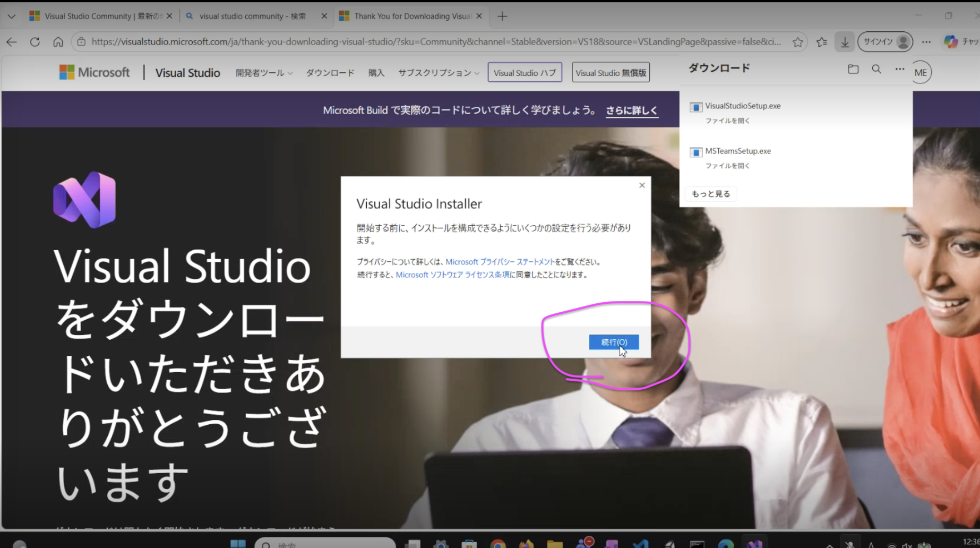Toggle the browser downloads button
Image resolution: width=980 pixels, height=548 pixels.
(x=845, y=42)
